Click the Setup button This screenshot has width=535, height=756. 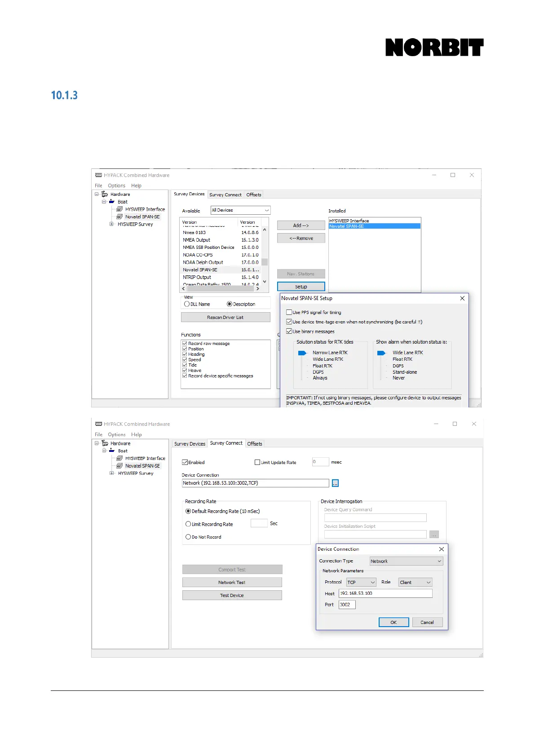coord(301,287)
